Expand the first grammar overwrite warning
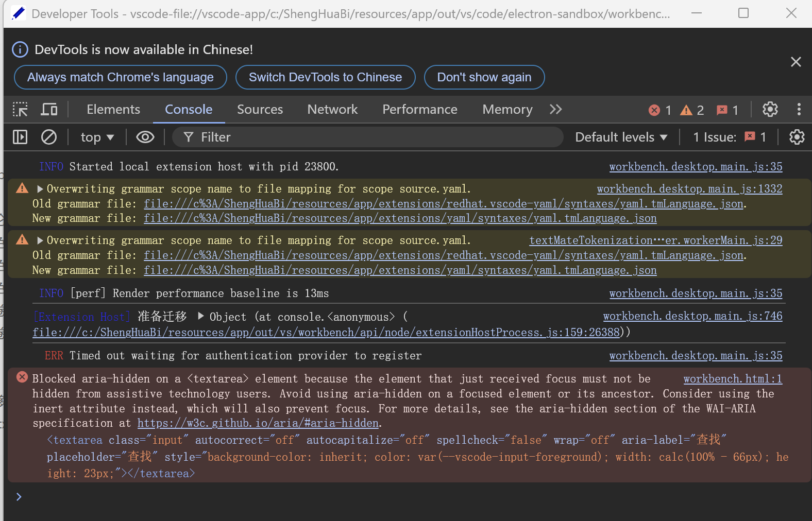Viewport: 812px width, 521px height. 40,189
